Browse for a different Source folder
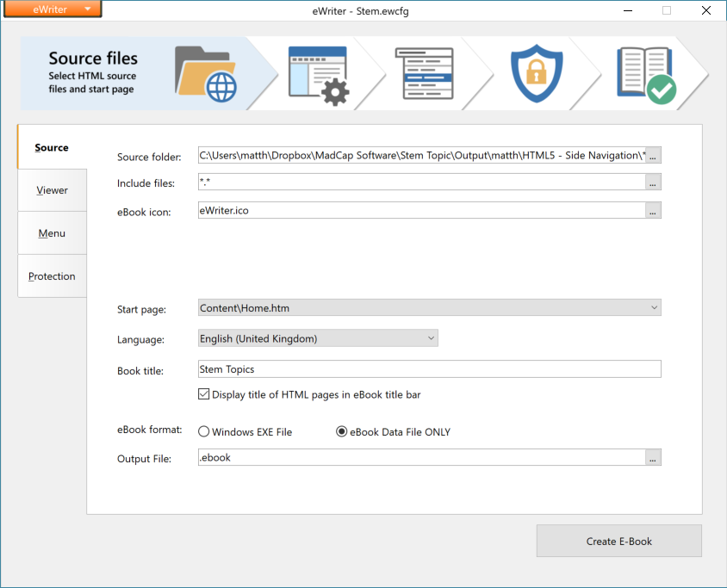Screen dimensions: 727x588 [653, 155]
